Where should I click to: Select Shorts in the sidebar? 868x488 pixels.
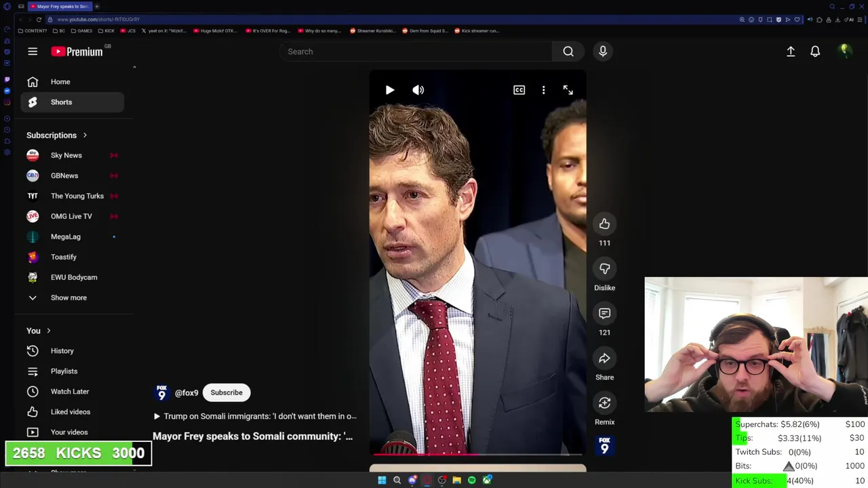(73, 102)
